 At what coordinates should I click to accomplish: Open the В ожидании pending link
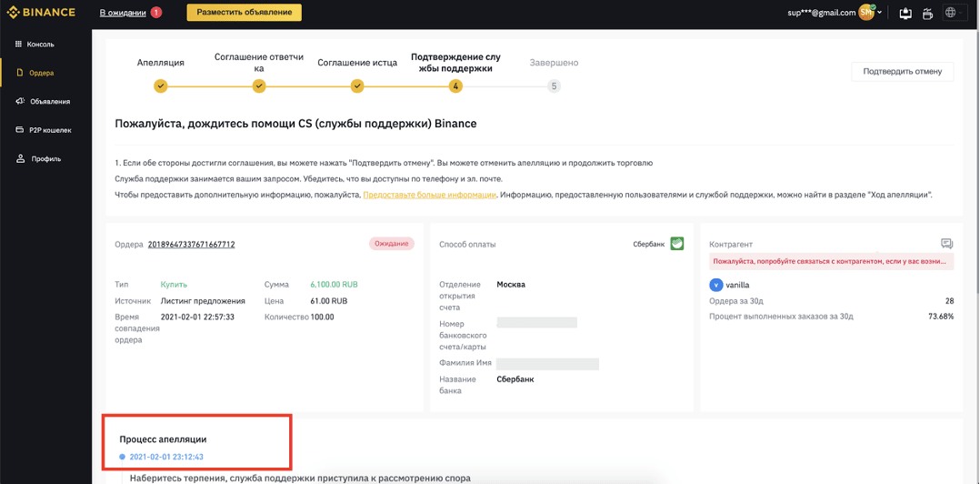[x=123, y=13]
